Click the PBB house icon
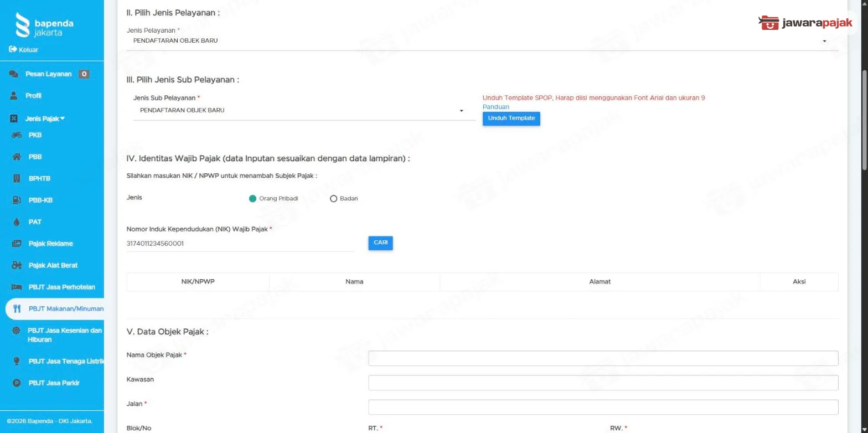Image resolution: width=868 pixels, height=433 pixels. (17, 157)
